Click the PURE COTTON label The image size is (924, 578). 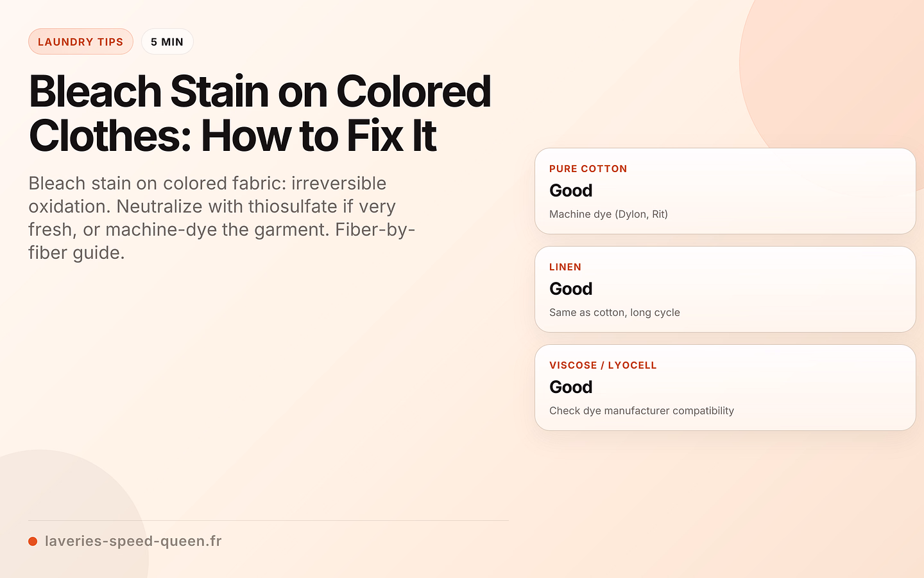coord(588,169)
